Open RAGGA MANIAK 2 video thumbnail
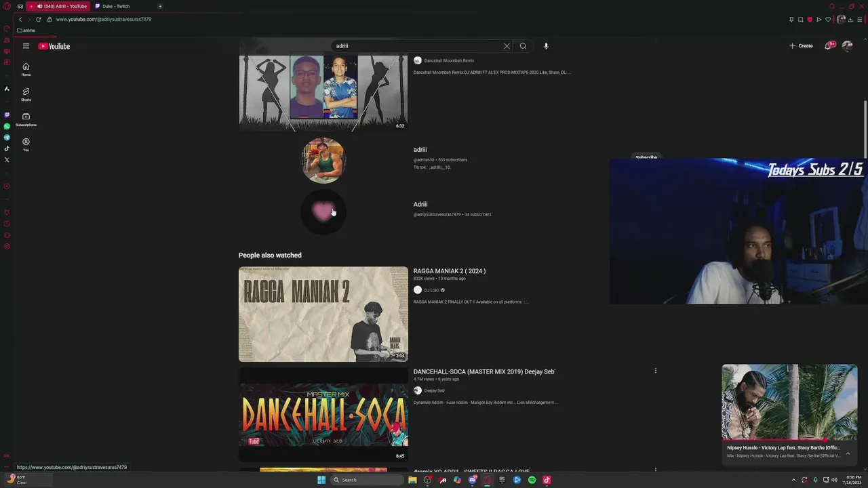The height and width of the screenshot is (488, 868). (x=323, y=314)
